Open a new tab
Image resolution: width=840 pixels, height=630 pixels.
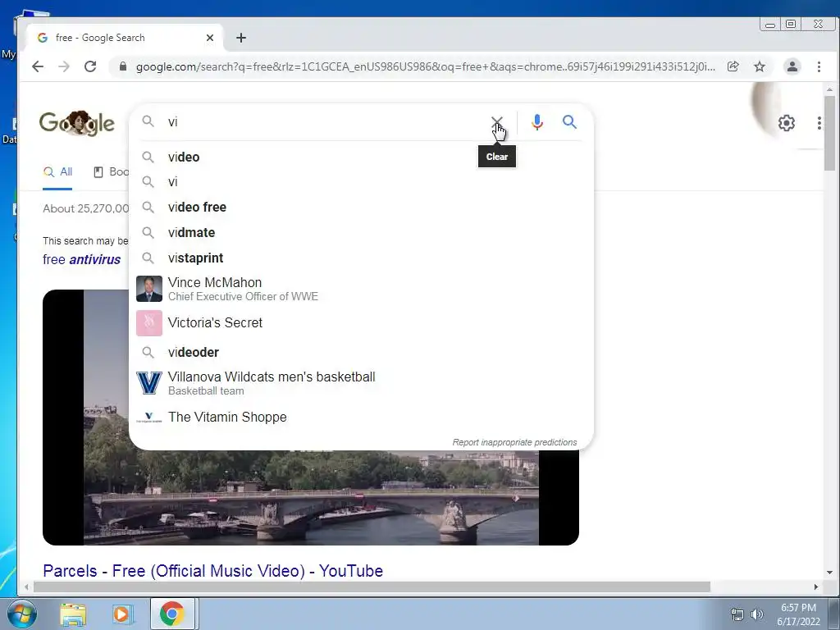coord(241,38)
